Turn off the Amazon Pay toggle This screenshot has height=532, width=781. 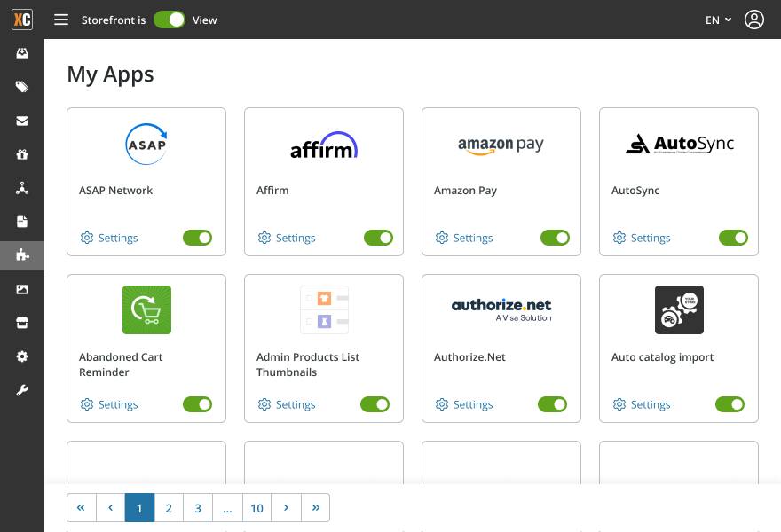(555, 238)
